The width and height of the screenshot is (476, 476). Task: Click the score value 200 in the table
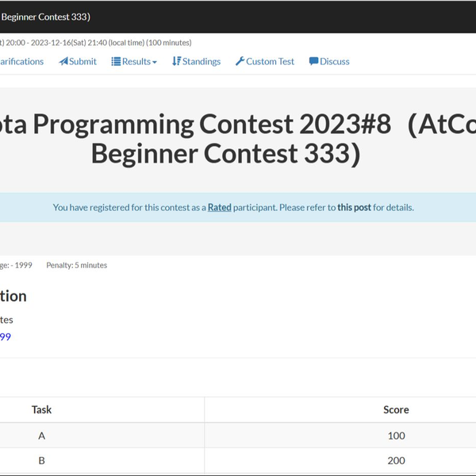(396, 460)
